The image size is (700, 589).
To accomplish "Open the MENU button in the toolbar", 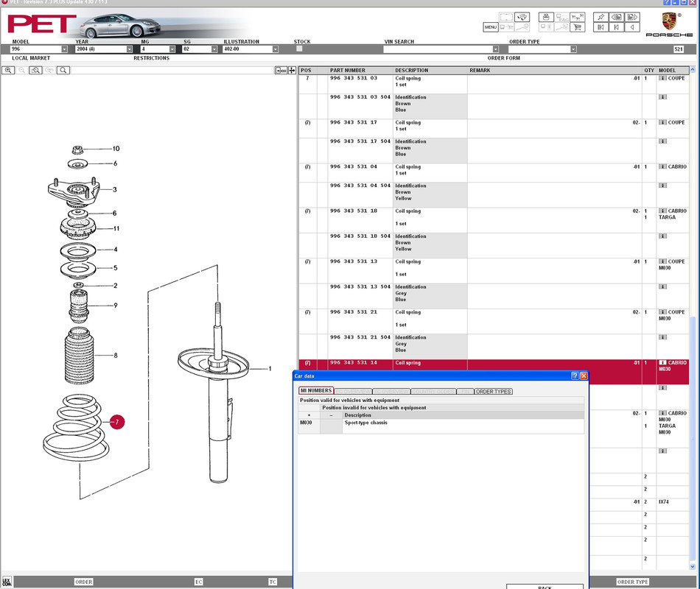I will (490, 27).
